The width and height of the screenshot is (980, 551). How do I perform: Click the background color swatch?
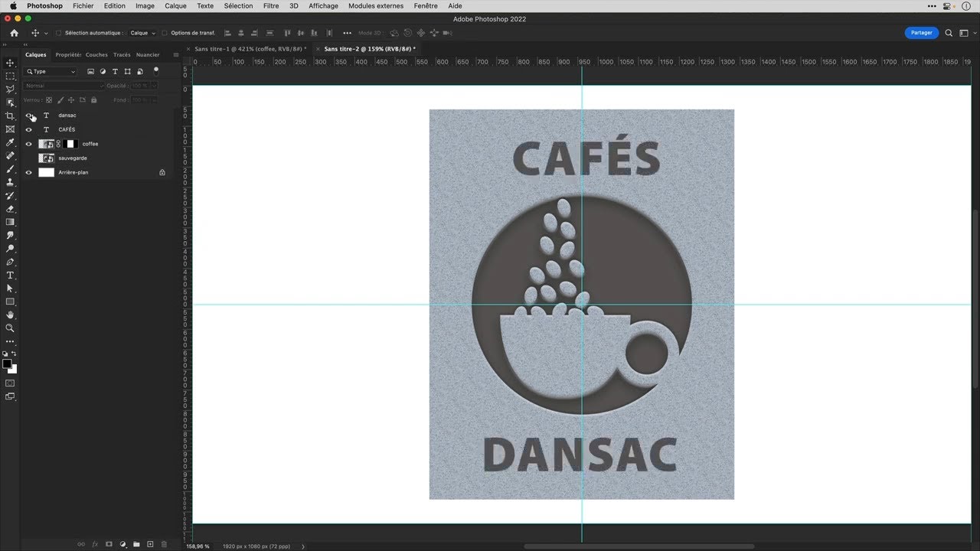pyautogui.click(x=13, y=370)
